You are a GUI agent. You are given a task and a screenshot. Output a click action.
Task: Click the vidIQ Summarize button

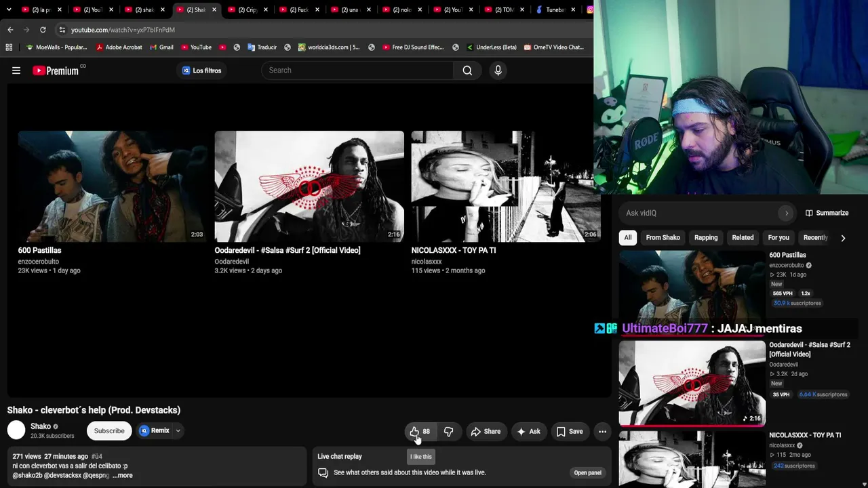[827, 213]
